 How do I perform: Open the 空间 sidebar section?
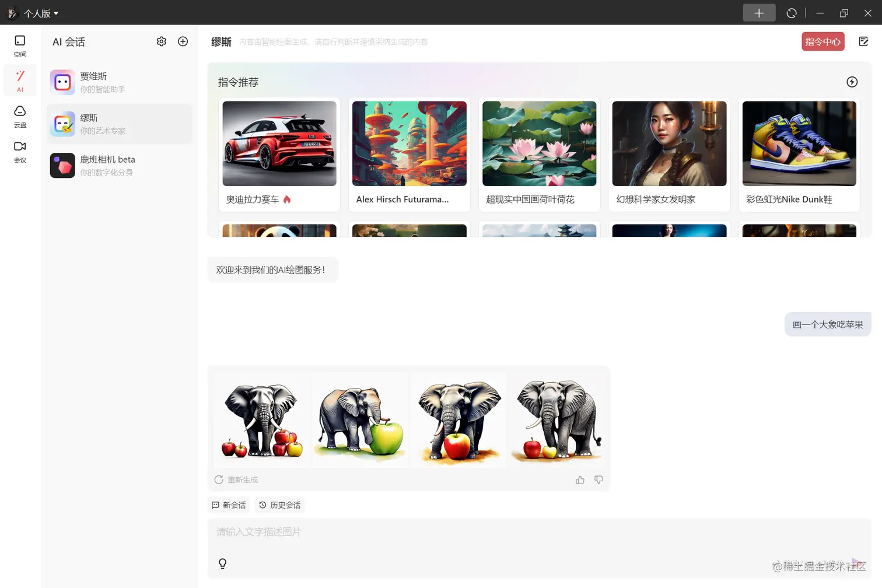20,45
